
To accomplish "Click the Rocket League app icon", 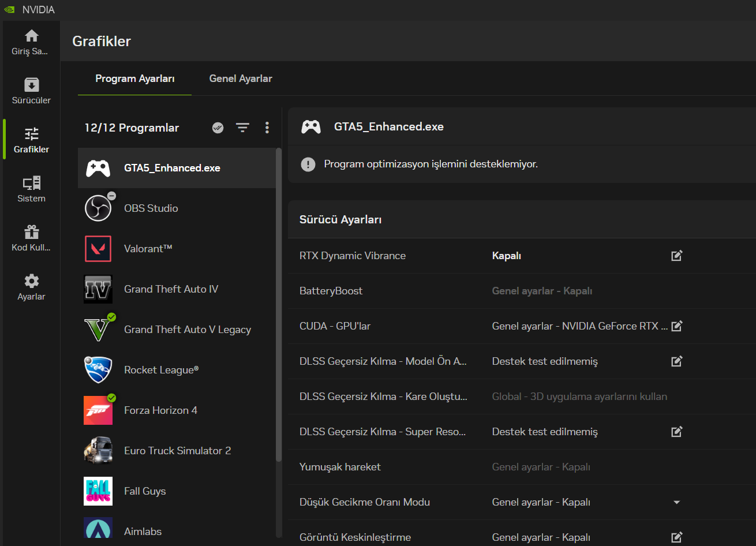I will tap(98, 370).
